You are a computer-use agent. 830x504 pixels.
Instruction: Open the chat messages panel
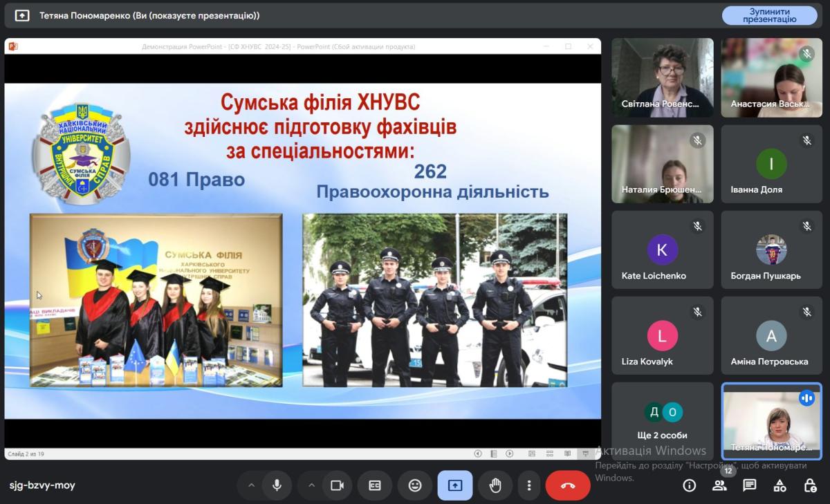coord(750,485)
